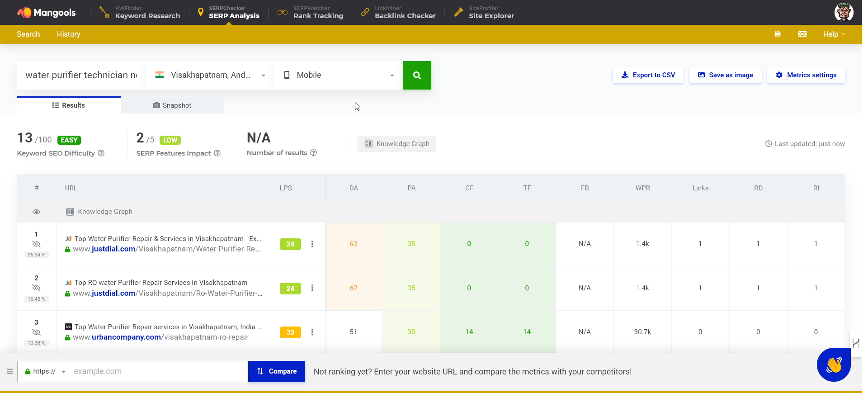Screen dimensions: 868x393
Task: Click WPR value 30.7k
Action: (x=642, y=332)
